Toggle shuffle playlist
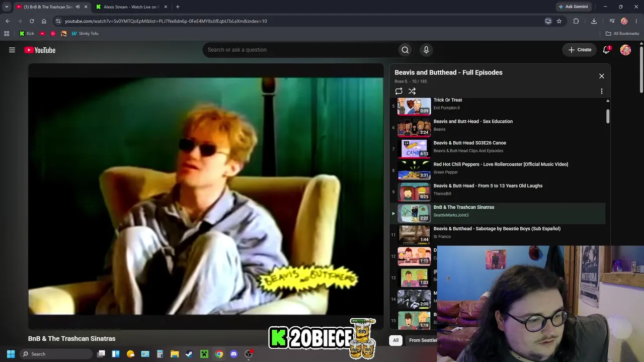This screenshot has height=362, width=644. [412, 91]
